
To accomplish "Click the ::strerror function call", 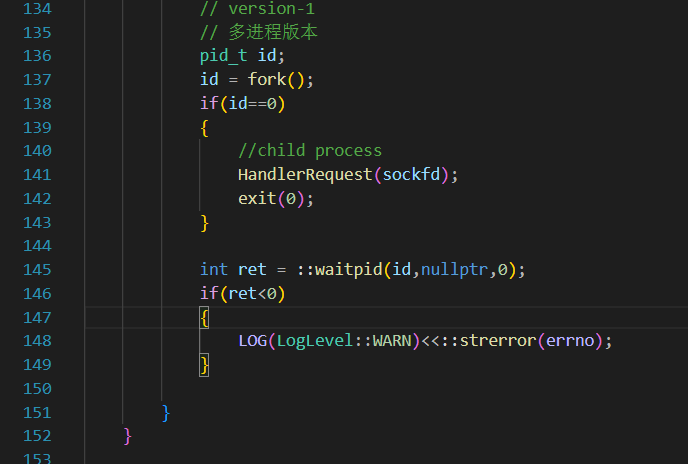I will click(x=489, y=341).
